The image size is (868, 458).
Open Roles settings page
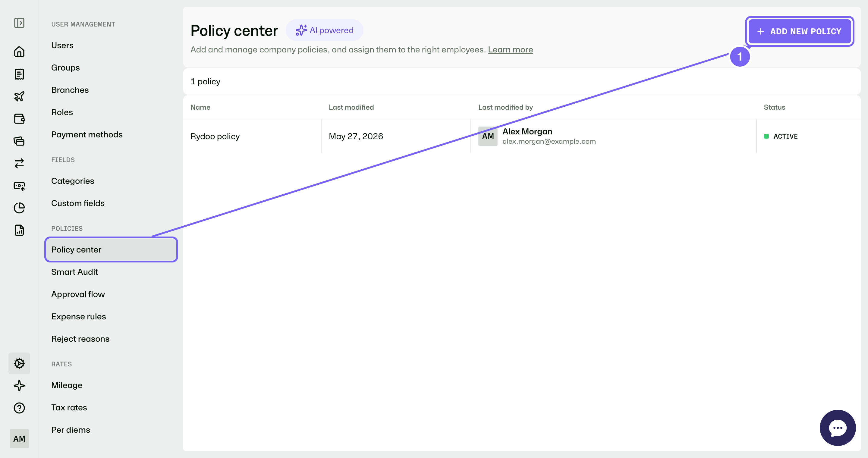[x=62, y=112]
